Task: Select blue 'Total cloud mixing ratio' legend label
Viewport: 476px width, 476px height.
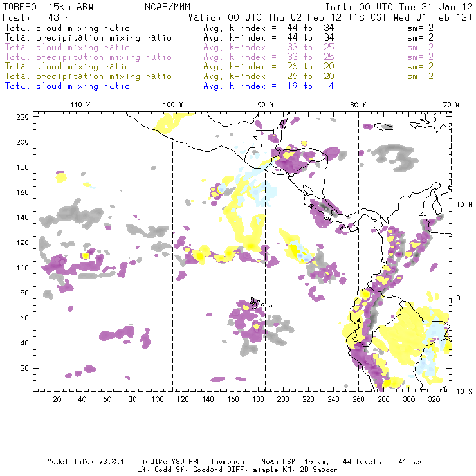Action: click(x=68, y=86)
